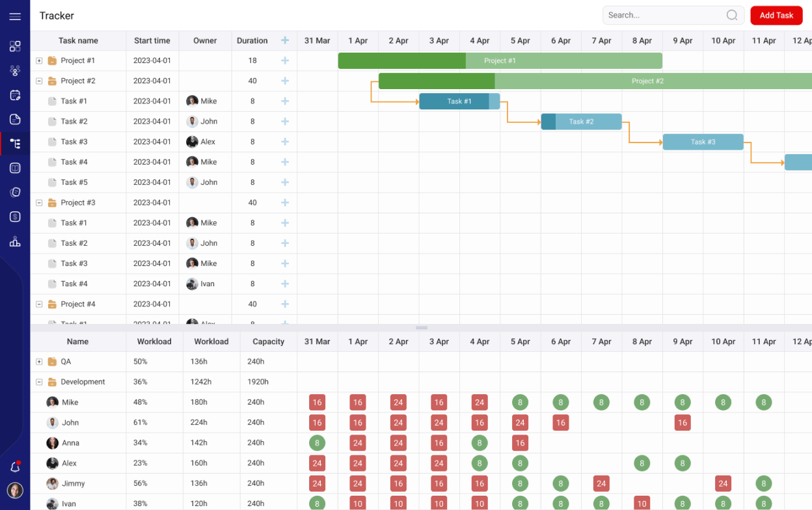Click the Add Task button
The width and height of the screenshot is (812, 510).
click(x=776, y=15)
